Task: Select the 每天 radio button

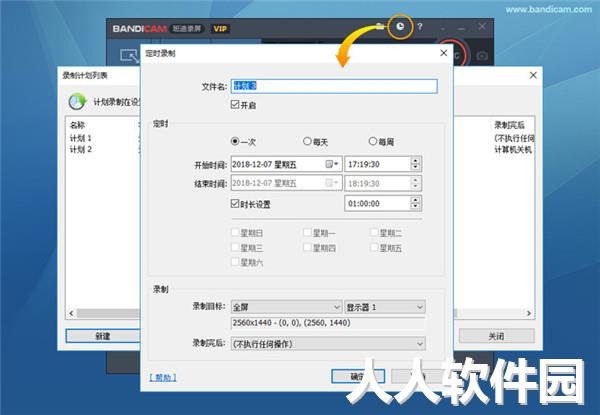Action: tap(307, 141)
